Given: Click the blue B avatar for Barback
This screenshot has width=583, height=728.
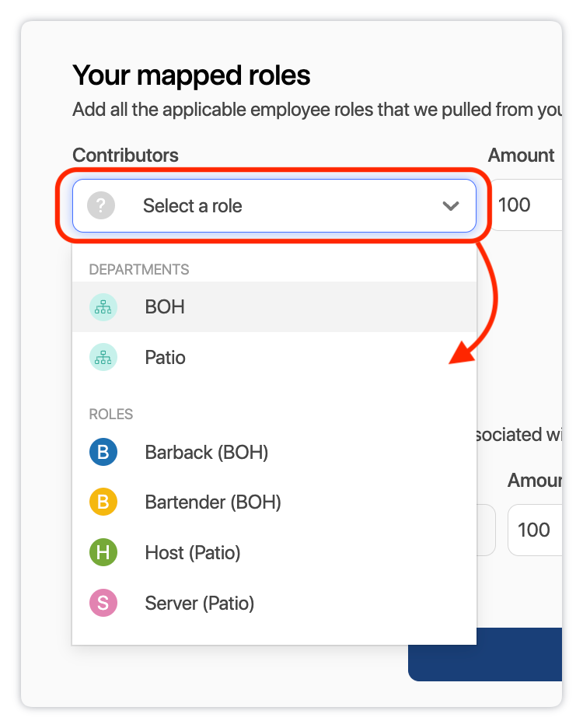Looking at the screenshot, I should click(x=103, y=452).
